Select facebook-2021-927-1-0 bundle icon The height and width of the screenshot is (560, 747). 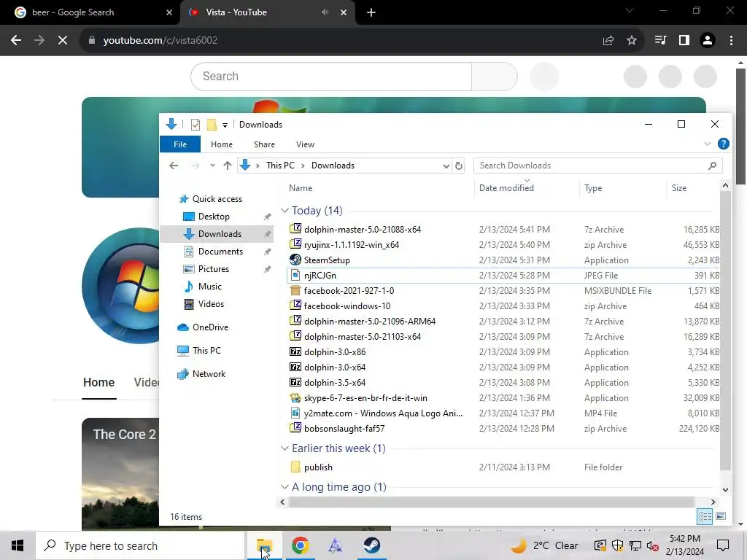tap(295, 290)
